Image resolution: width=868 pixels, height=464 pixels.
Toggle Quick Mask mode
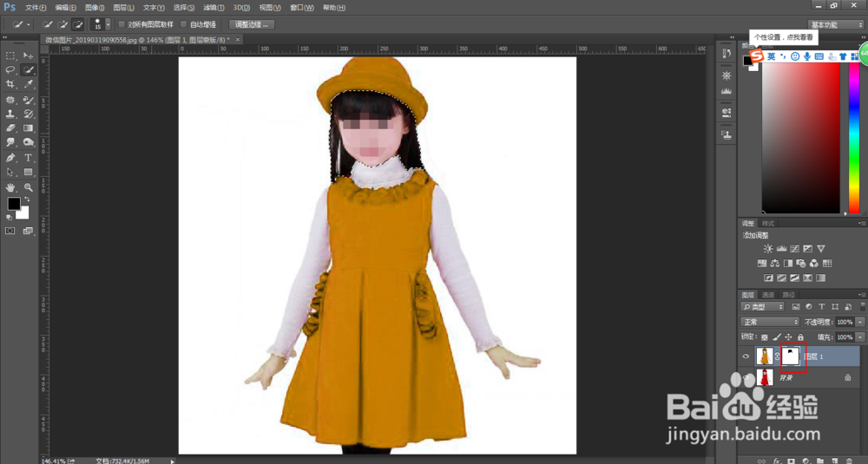tap(10, 231)
